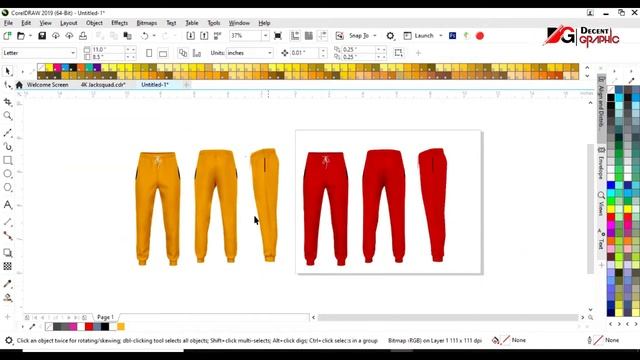This screenshot has width=640, height=360.
Task: Click the Import icon
Action: 191,36
